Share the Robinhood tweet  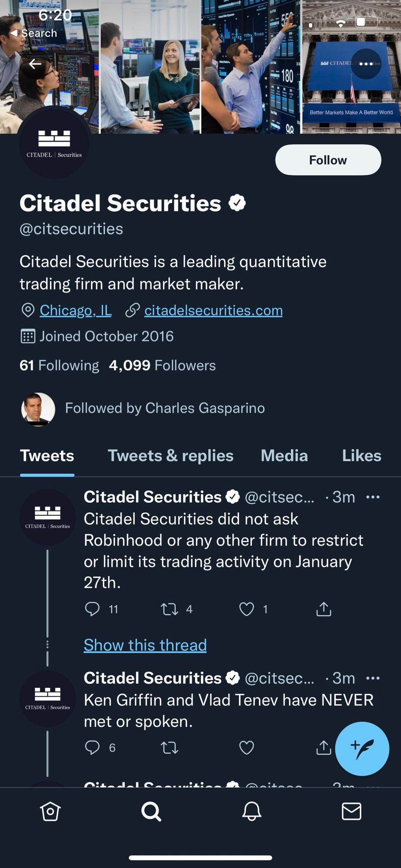[x=324, y=609]
